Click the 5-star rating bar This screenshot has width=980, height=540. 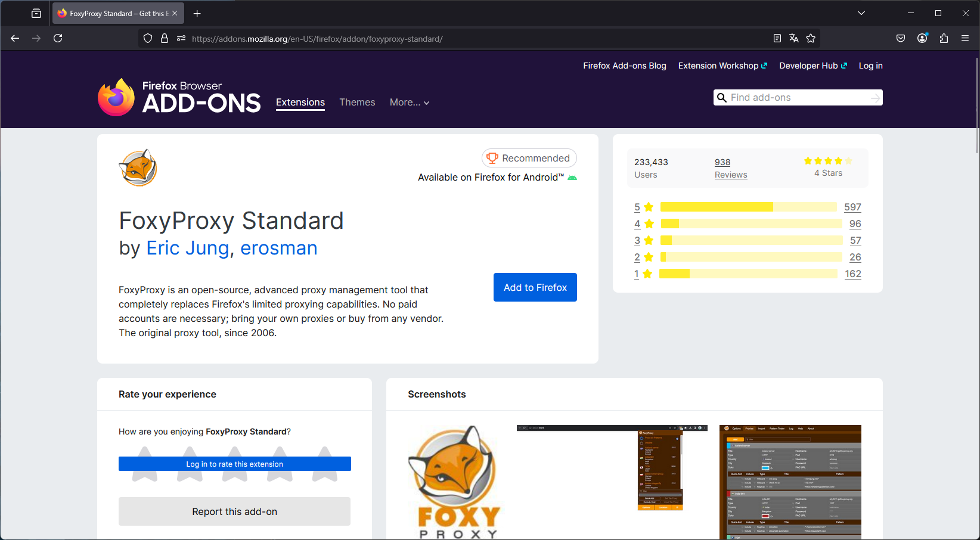click(748, 207)
